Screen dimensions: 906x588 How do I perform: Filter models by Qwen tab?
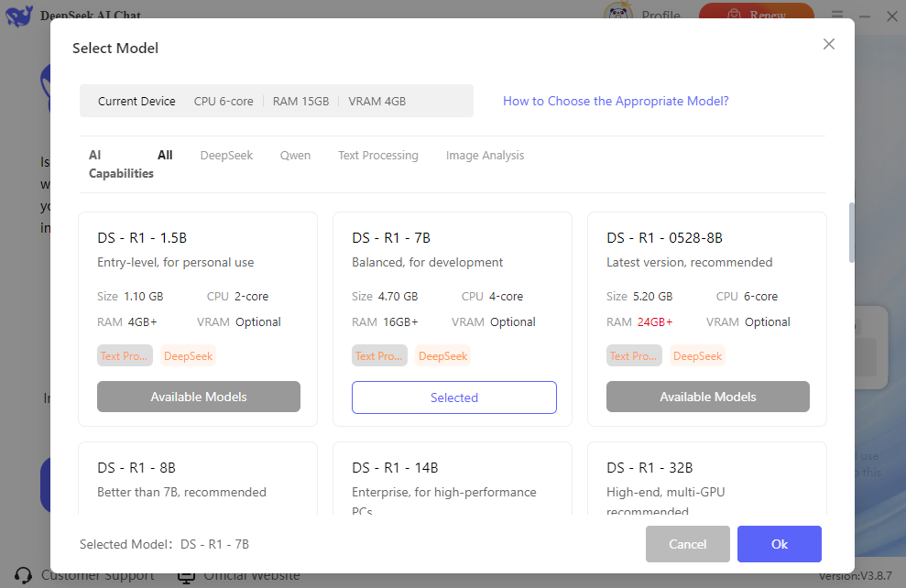click(295, 156)
